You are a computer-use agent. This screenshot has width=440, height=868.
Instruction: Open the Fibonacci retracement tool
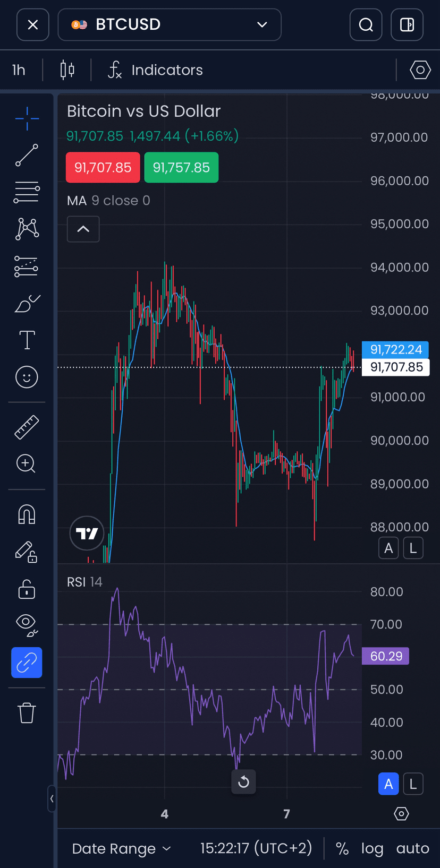click(27, 192)
